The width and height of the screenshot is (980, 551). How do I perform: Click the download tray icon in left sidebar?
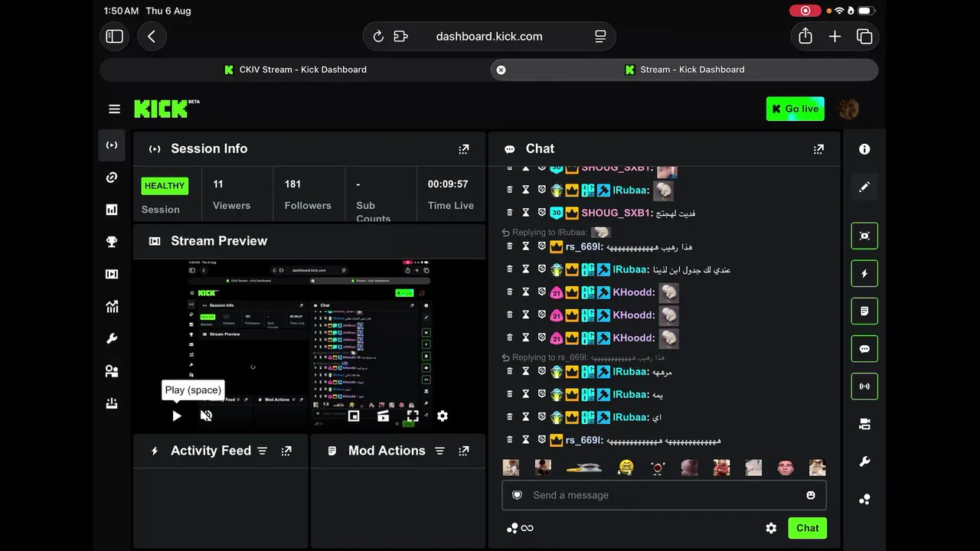112,403
